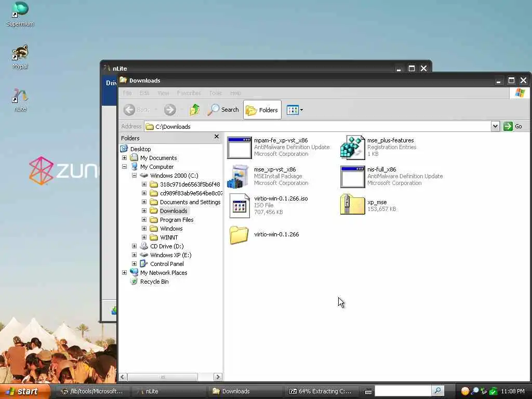Select Downloads folder in tree
The height and width of the screenshot is (399, 532).
(174, 211)
